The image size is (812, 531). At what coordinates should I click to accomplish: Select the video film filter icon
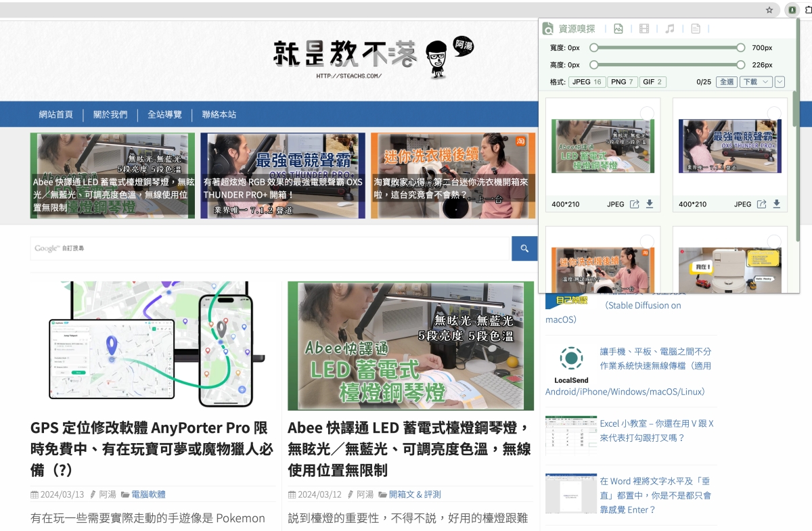coord(644,28)
